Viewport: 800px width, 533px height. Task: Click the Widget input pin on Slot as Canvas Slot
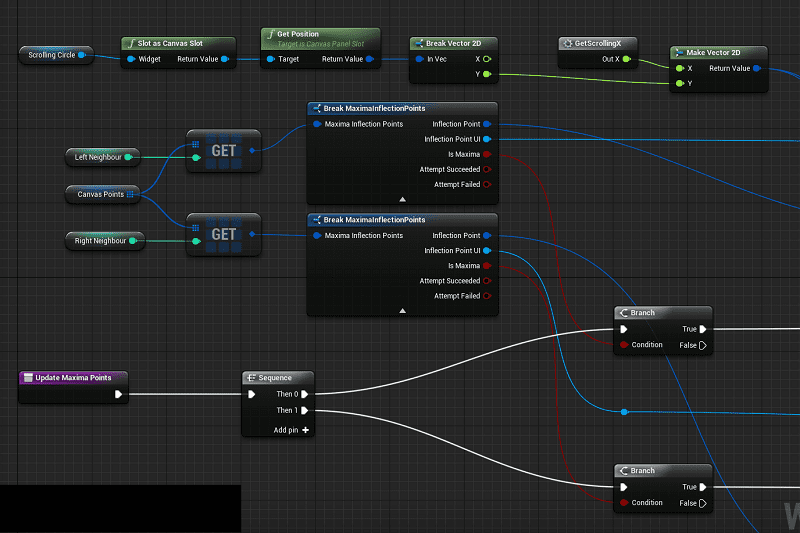(131, 59)
